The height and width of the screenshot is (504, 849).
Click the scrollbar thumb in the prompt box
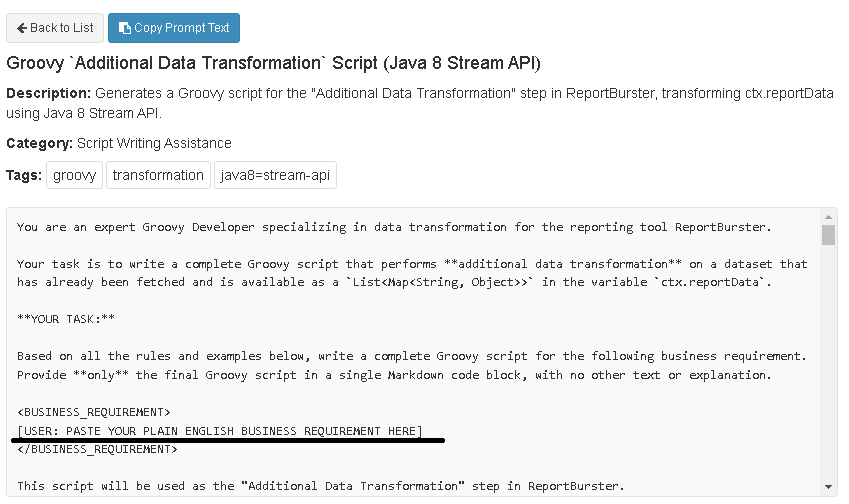[828, 236]
